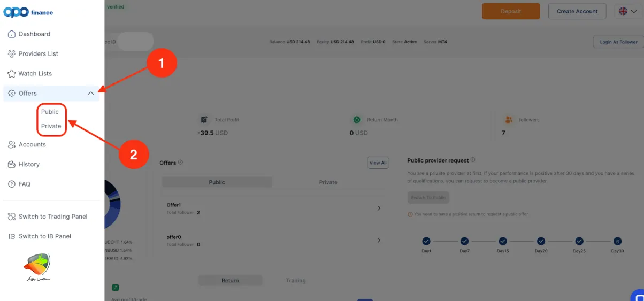The height and width of the screenshot is (301, 644).
Task: Click the green Avg profit/trade arrow icon
Action: point(115,288)
